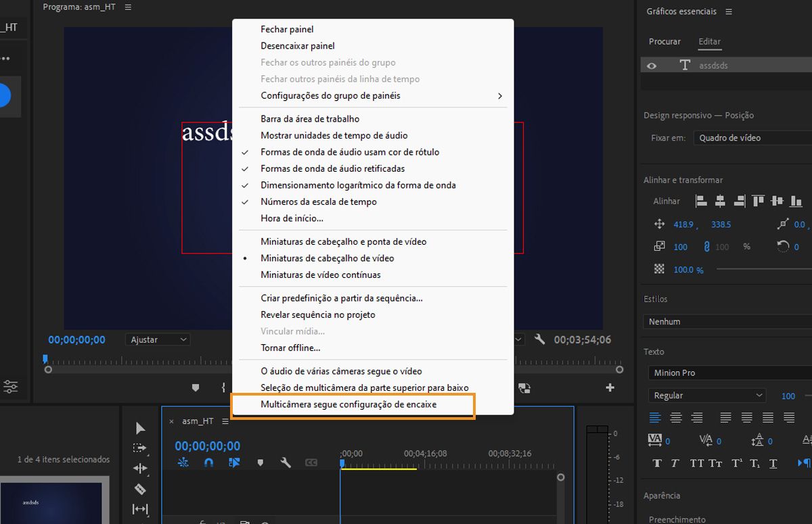
Task: Click the + button editor in the program monitor
Action: click(610, 387)
